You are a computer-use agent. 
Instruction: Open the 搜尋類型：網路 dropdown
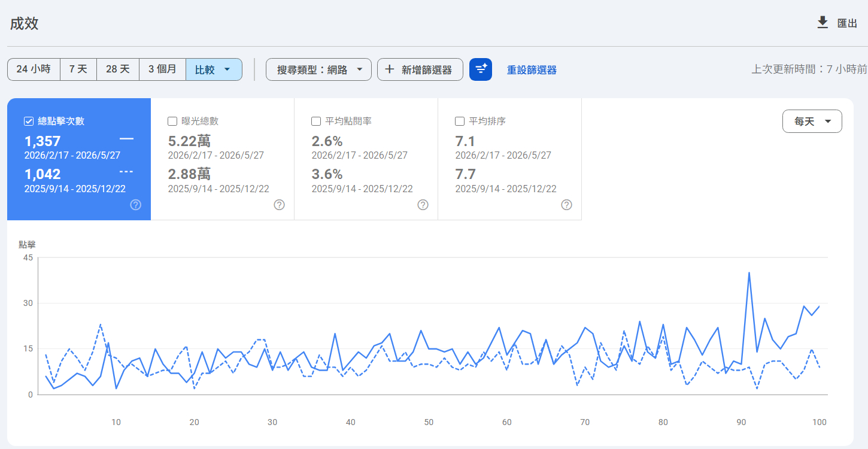(318, 69)
